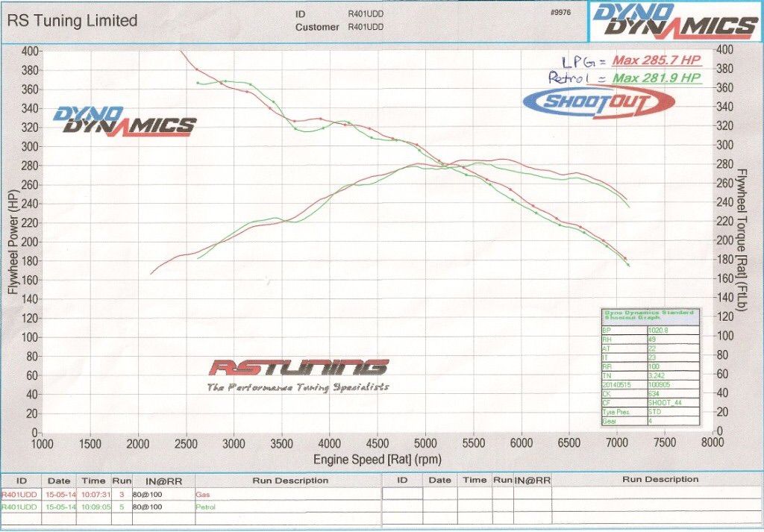Select the Customer value R401UDD in header
Screen dimensions: 764x532
pos(366,28)
